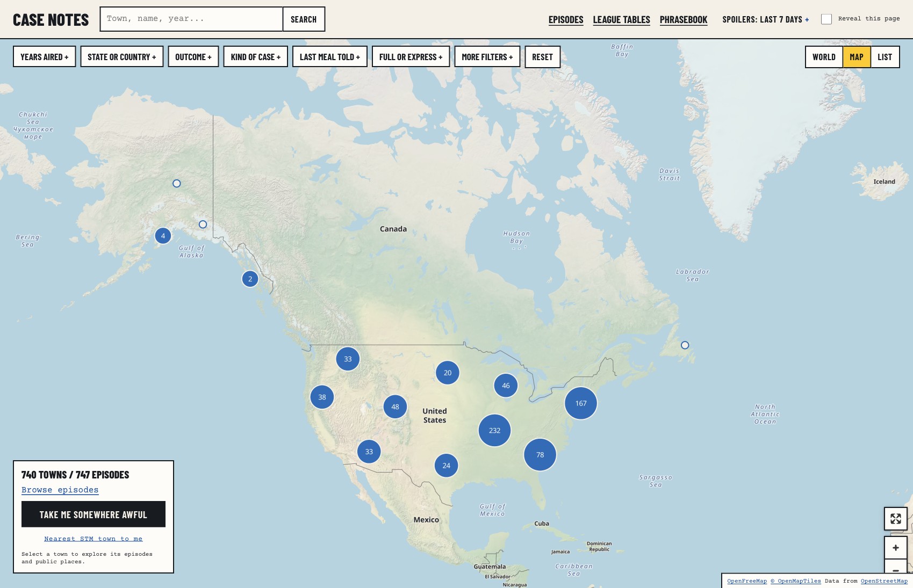Expand Spoilers: Last 7 Days setting
This screenshot has width=913, height=588.
(766, 19)
